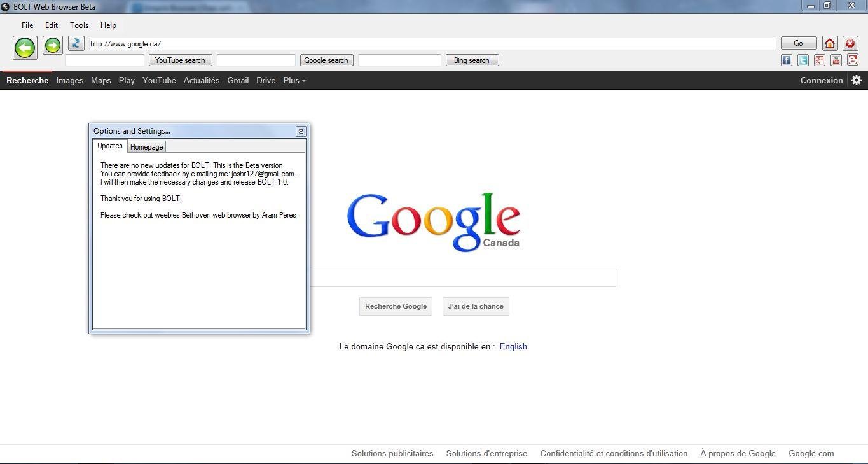Click the "Options and Settings..." dialog title

(132, 131)
